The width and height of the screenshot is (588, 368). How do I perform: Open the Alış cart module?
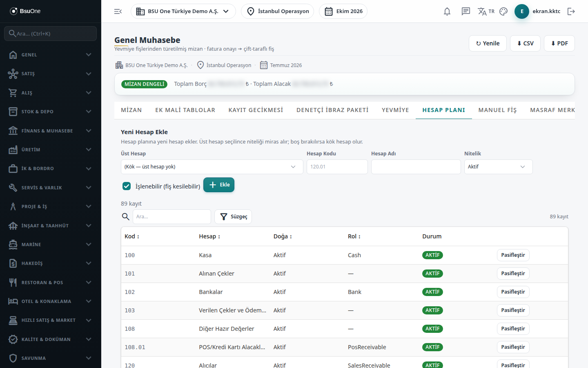51,93
